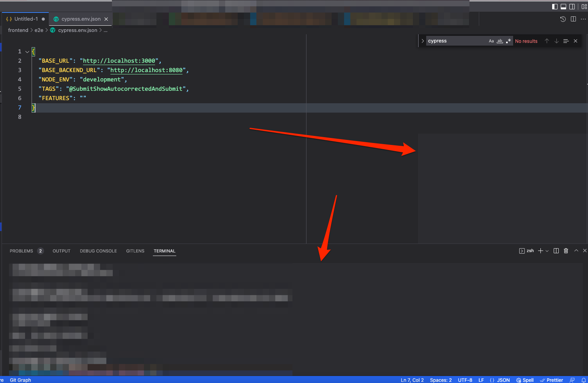The width and height of the screenshot is (588, 383).
Task: Open the Timeline history icon in editor toolbar
Action: 563,19
